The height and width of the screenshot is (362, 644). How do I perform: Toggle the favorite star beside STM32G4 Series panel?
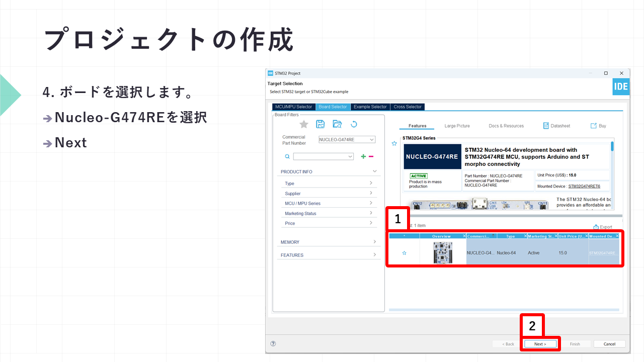coord(394,143)
